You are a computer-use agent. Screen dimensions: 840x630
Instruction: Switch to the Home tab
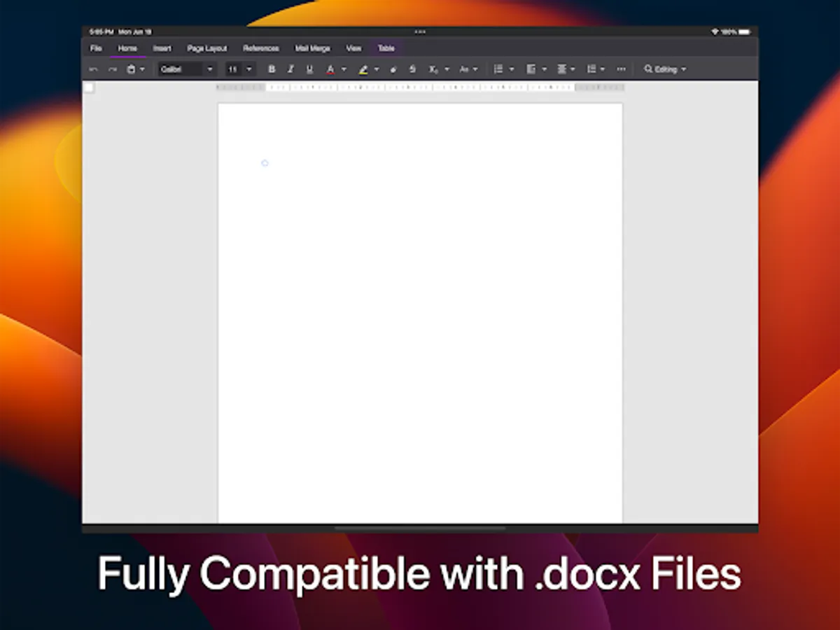pos(127,48)
